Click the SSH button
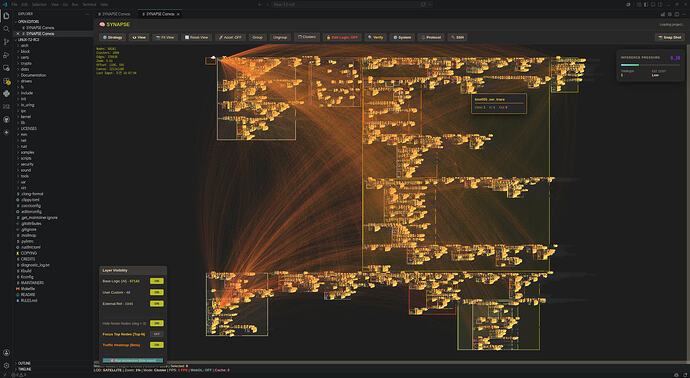Image resolution: width=690 pixels, height=378 pixels. coord(458,37)
